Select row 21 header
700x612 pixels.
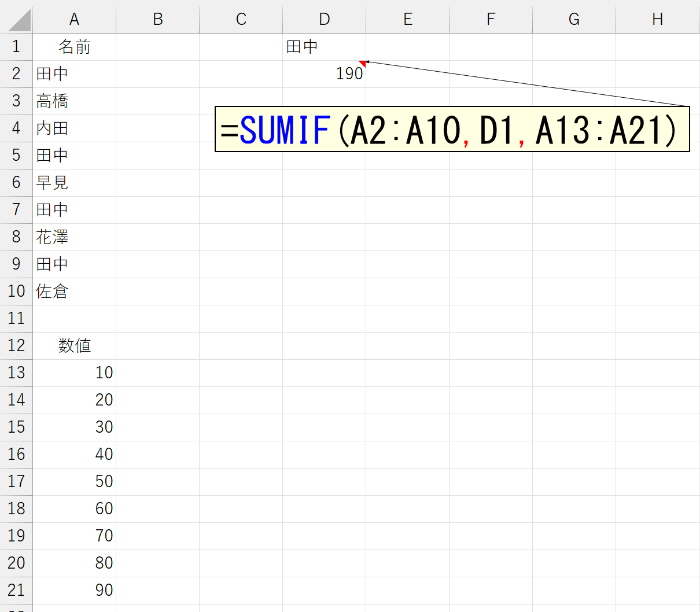click(16, 591)
